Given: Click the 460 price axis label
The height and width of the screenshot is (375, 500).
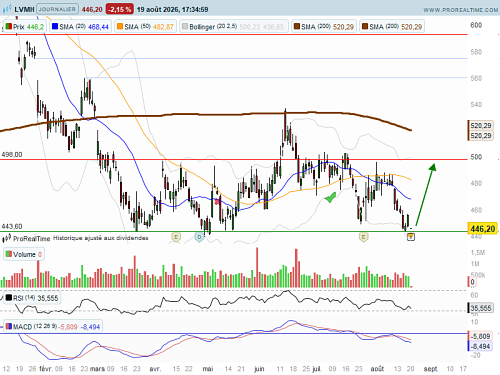Looking at the screenshot, I should coord(476,210).
